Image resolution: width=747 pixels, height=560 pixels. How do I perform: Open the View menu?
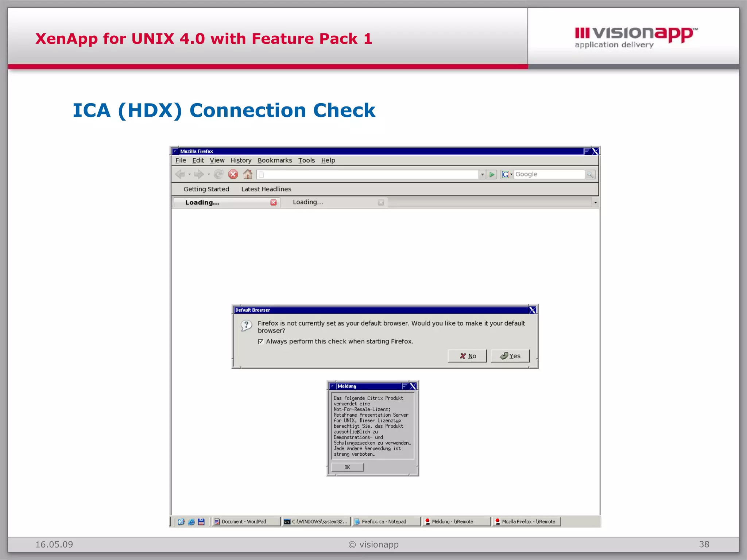217,160
